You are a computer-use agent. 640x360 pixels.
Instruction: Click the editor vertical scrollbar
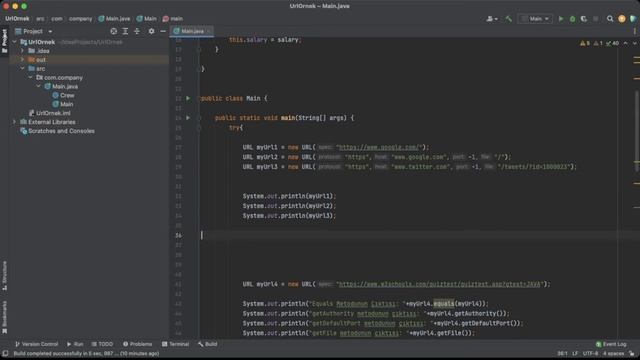point(637,131)
